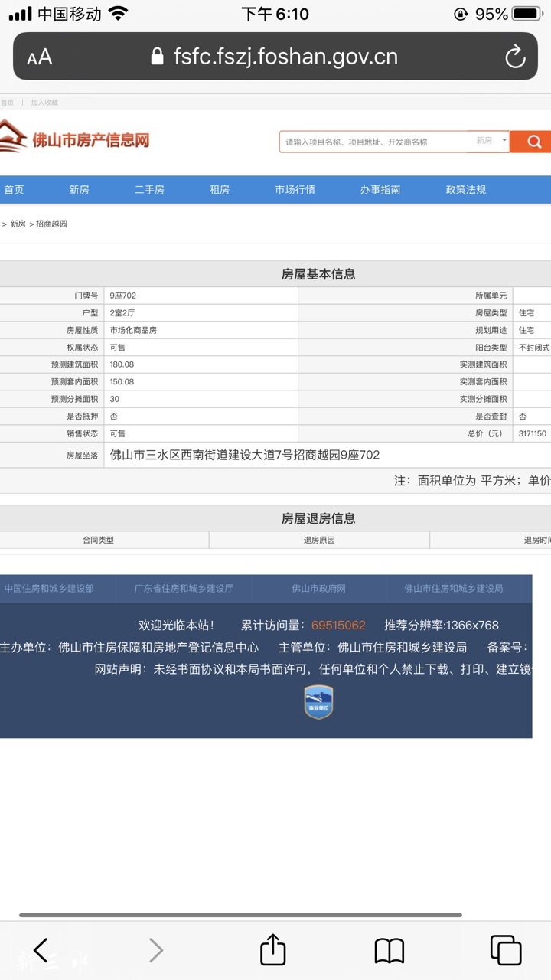Screen dimensions: 551x980
Task: Open the 政策法规 menu item
Action: 465,190
